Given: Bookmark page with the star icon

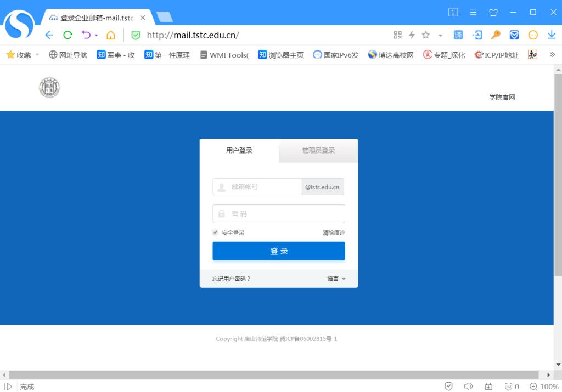Looking at the screenshot, I should pyautogui.click(x=426, y=35).
